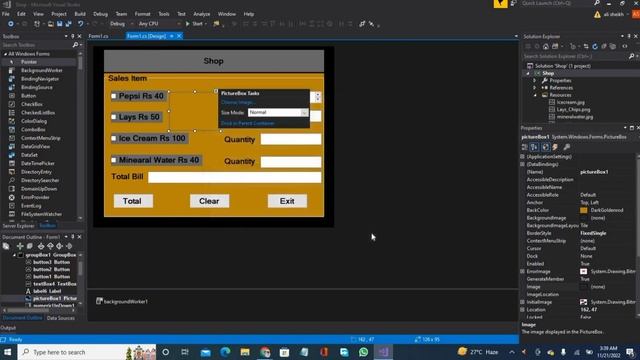Select DateTimePicker control in Toolbox
Image resolution: width=640 pixels, height=360 pixels.
click(38, 163)
